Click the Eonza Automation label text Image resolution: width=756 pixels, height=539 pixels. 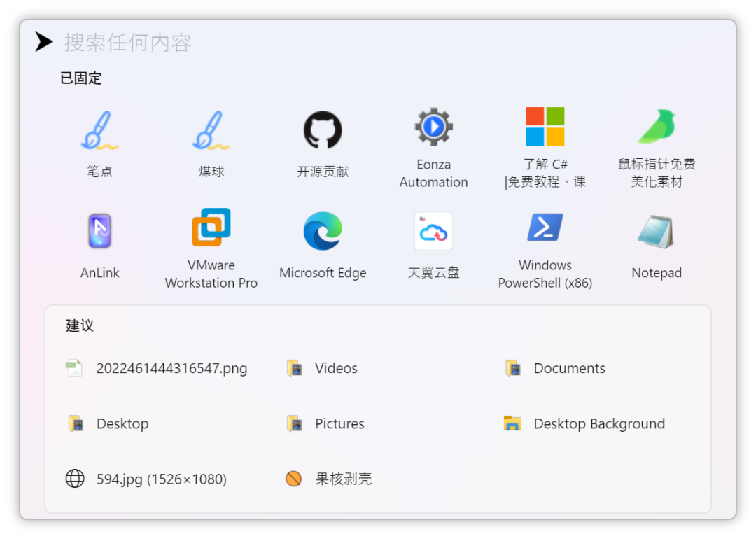[x=433, y=173]
